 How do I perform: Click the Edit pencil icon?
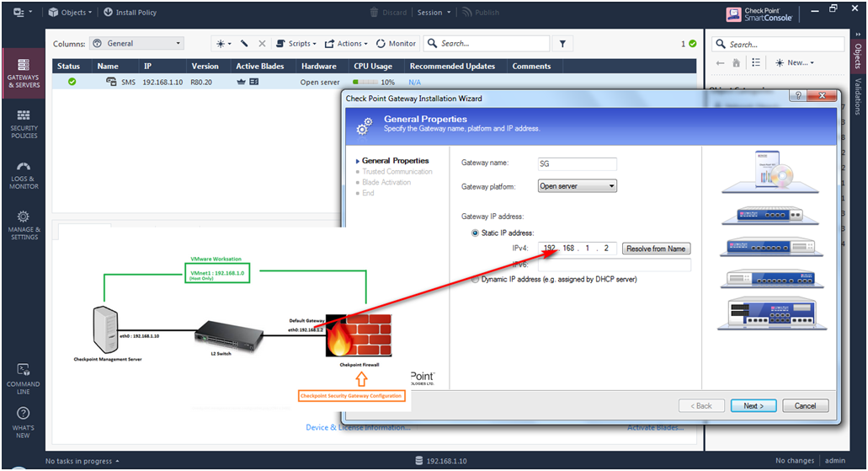(x=244, y=43)
